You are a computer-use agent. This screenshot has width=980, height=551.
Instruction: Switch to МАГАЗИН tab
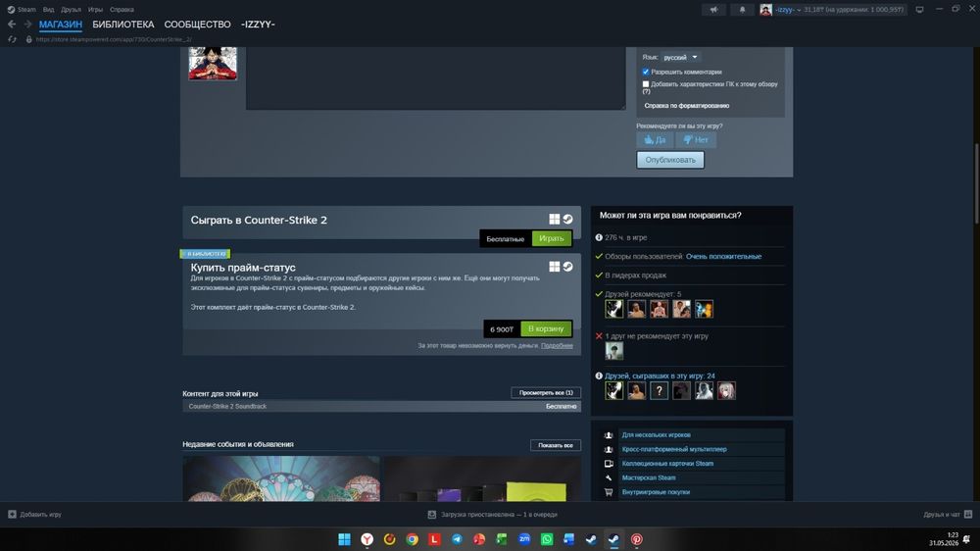click(x=61, y=25)
